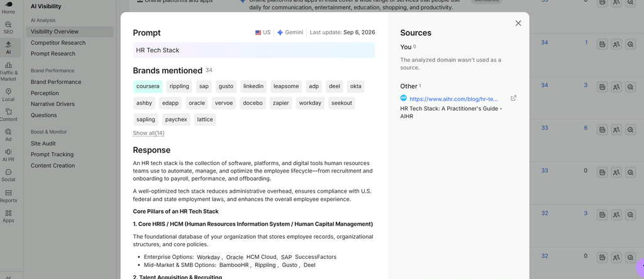Screen dimensions: 644x279
Task: Click the HR Tech Stack prompt field
Action: coord(254,50)
